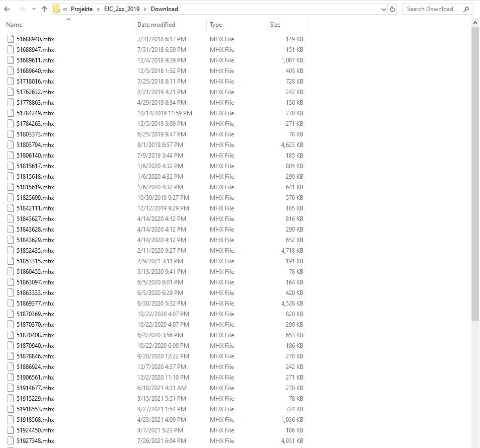Select the file name 51870370.mhx
Viewport: 480px width, 448px height.
[x=35, y=324]
